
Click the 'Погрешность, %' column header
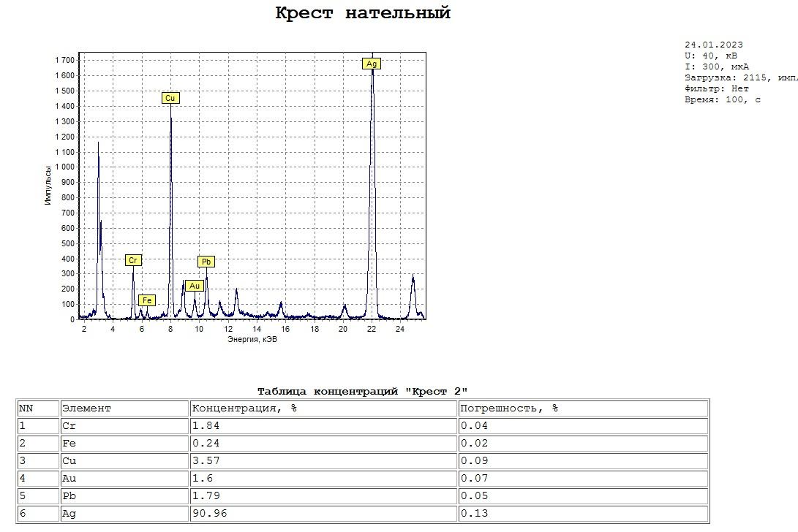click(509, 408)
